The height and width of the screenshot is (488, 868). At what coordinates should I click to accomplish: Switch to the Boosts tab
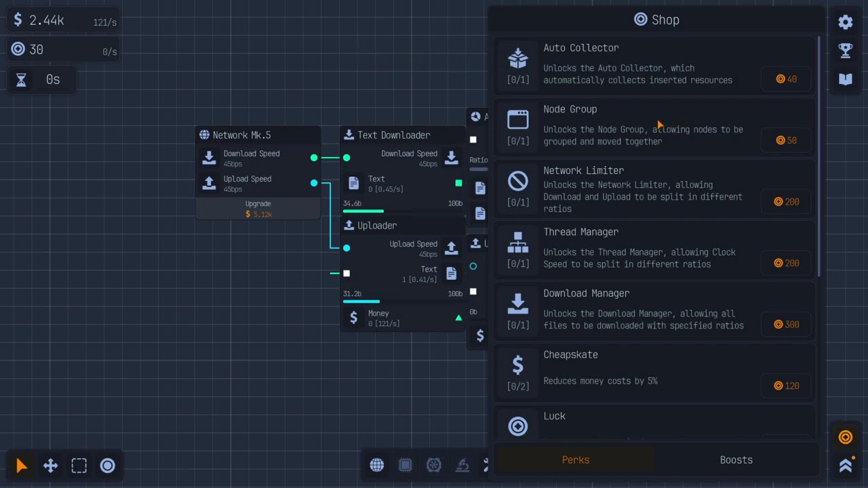coord(736,460)
